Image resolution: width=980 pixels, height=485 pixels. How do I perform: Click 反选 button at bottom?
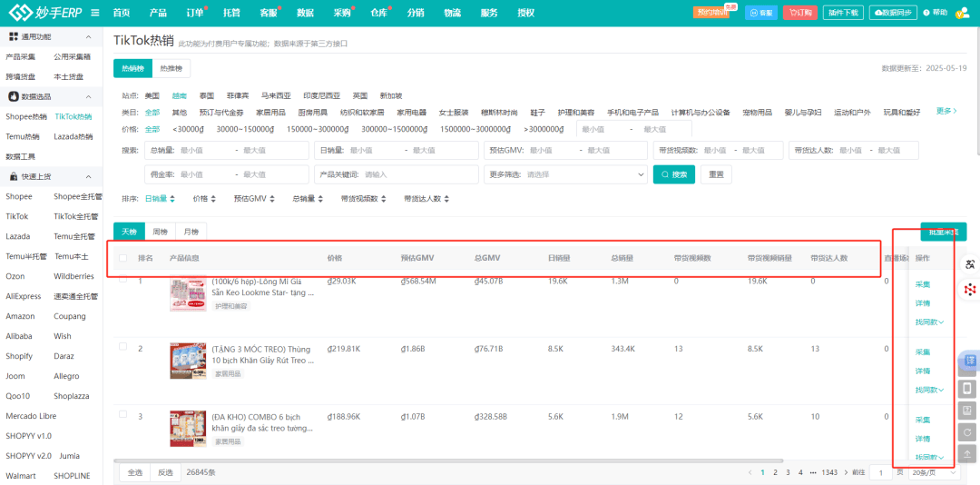click(x=166, y=472)
